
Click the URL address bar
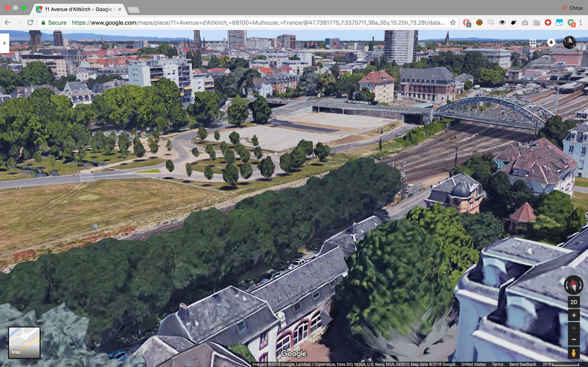coord(243,23)
